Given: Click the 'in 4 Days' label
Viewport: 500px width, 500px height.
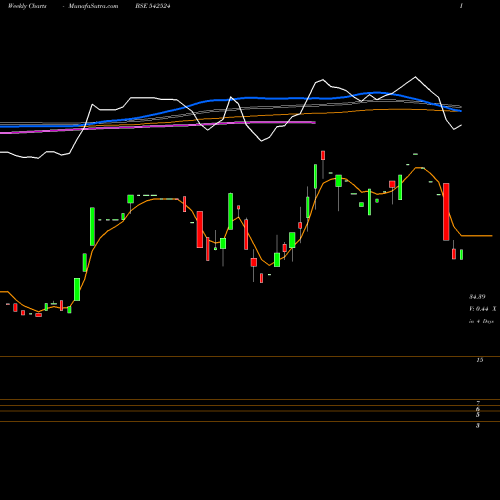Looking at the screenshot, I should [x=481, y=321].
